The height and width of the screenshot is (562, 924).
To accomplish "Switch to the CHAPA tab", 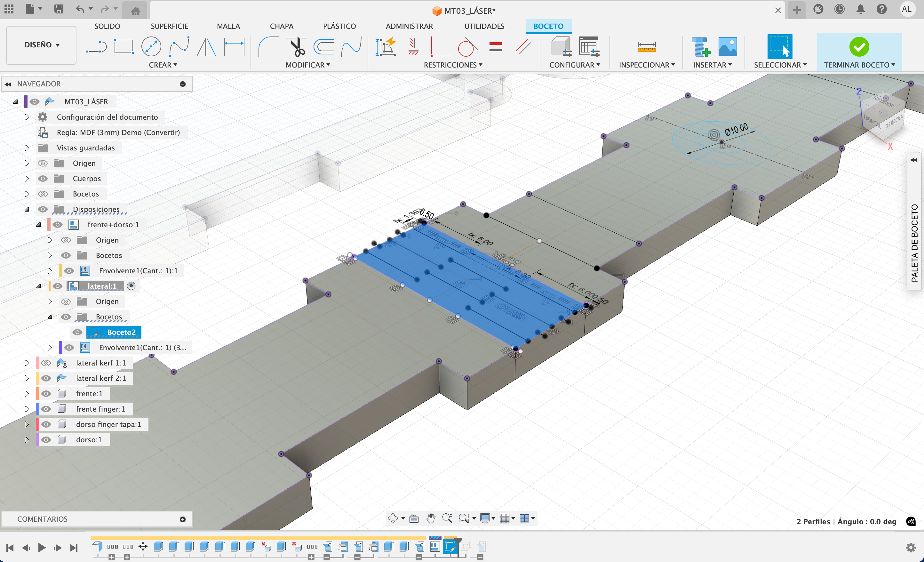I will [x=281, y=26].
